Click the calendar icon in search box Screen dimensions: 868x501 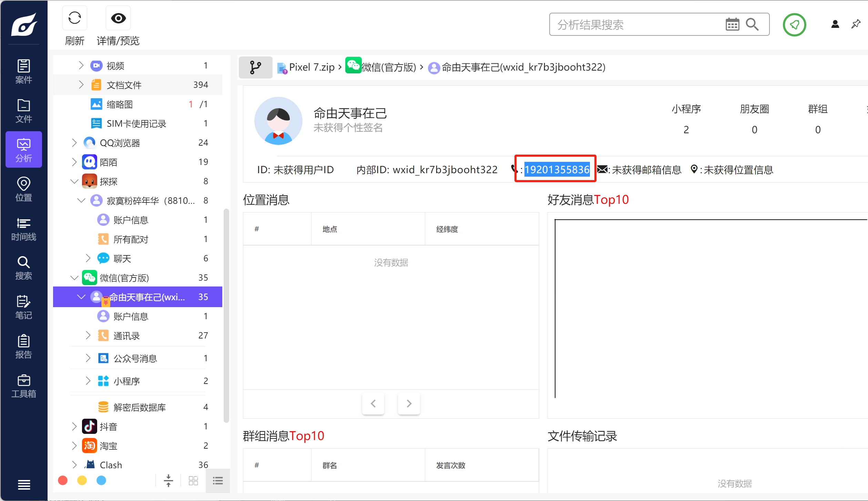(732, 24)
